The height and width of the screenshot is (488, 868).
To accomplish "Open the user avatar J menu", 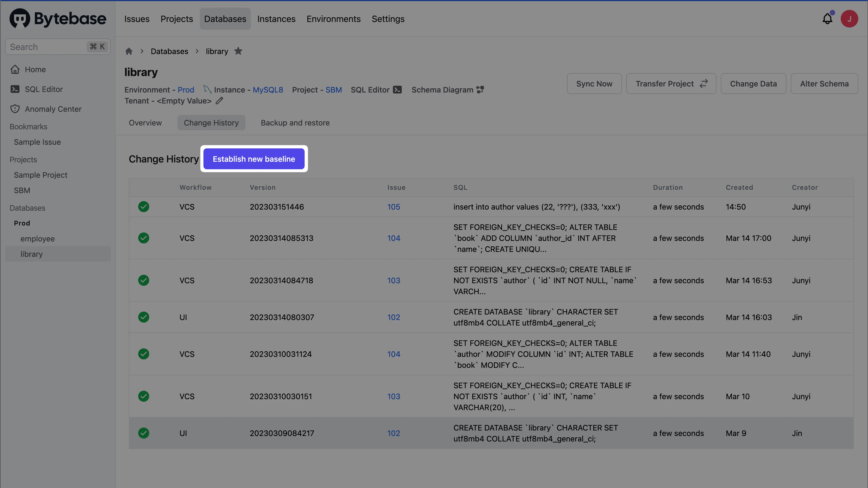I will (849, 19).
